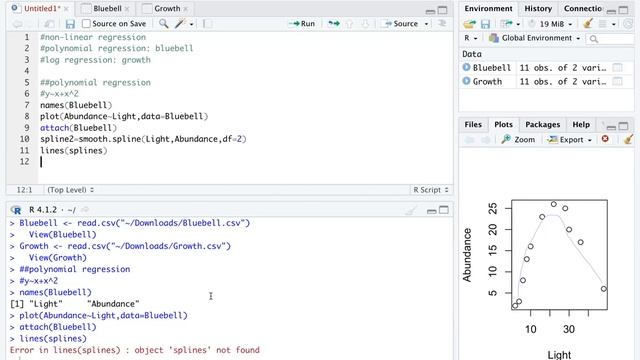This screenshot has width=640, height=360.
Task: Click the lines(splines) code on line 11
Action: [73, 151]
